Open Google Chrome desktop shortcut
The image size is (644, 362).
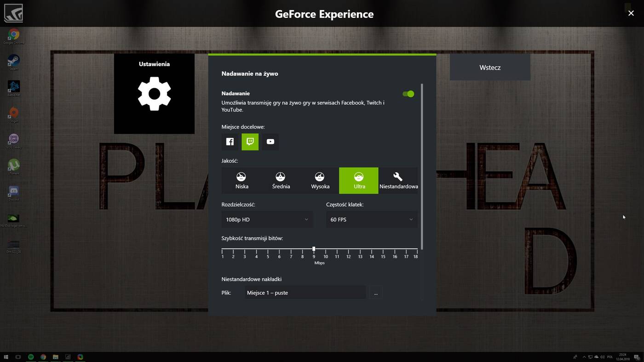click(x=14, y=35)
